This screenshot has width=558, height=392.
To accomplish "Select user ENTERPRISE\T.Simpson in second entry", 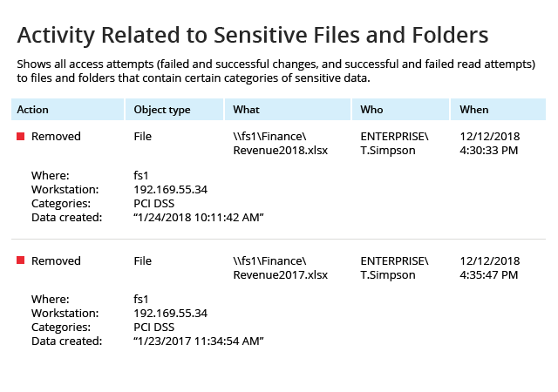I will pos(394,267).
